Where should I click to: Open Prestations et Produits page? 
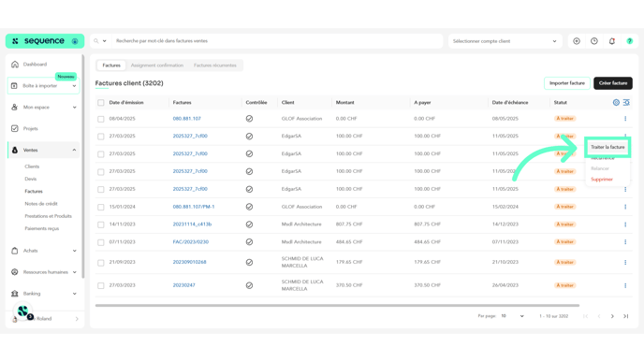pos(48,216)
